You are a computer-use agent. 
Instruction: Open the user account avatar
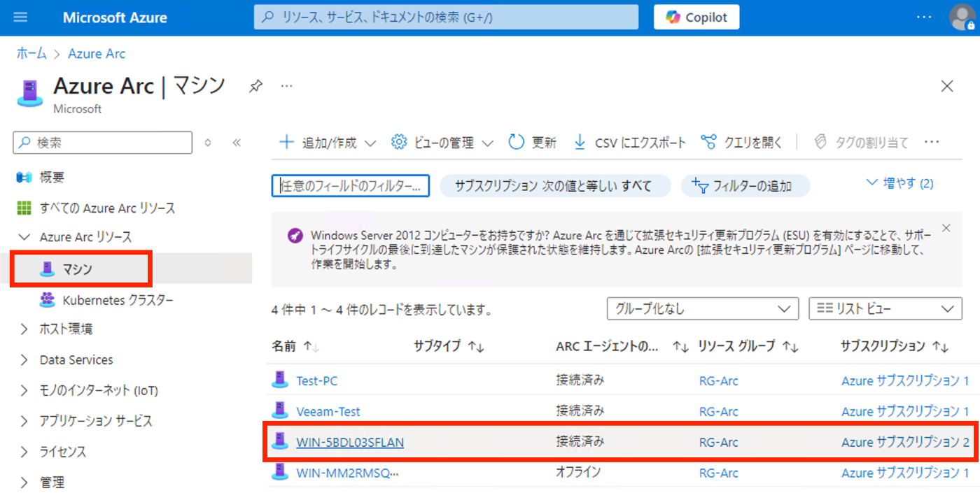962,17
